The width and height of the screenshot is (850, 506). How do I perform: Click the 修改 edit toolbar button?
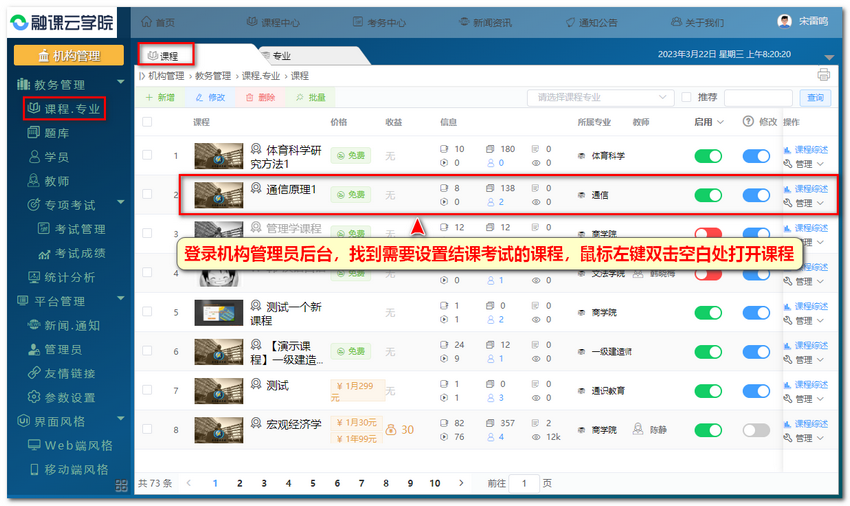(x=210, y=97)
